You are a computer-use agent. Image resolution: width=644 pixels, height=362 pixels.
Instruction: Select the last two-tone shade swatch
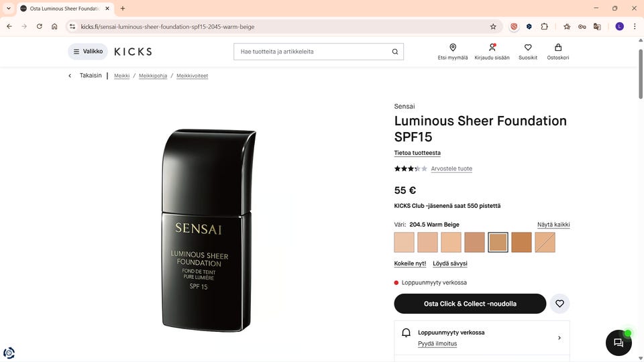pos(545,242)
